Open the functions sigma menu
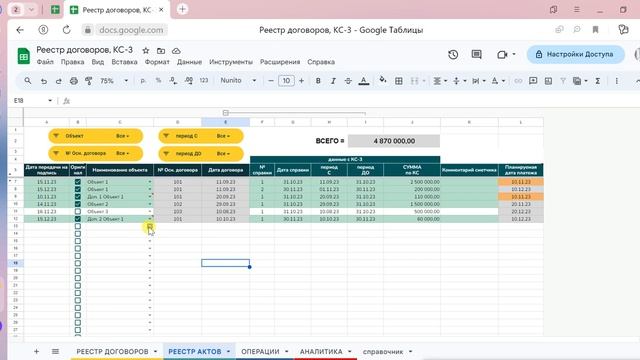This screenshot has height=360, width=640. click(x=598, y=81)
